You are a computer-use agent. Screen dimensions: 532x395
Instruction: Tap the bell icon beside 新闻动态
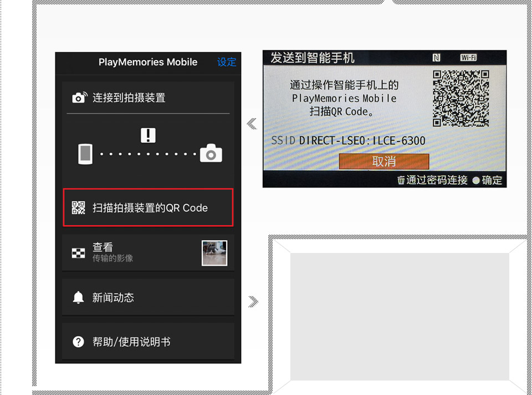[x=79, y=297]
